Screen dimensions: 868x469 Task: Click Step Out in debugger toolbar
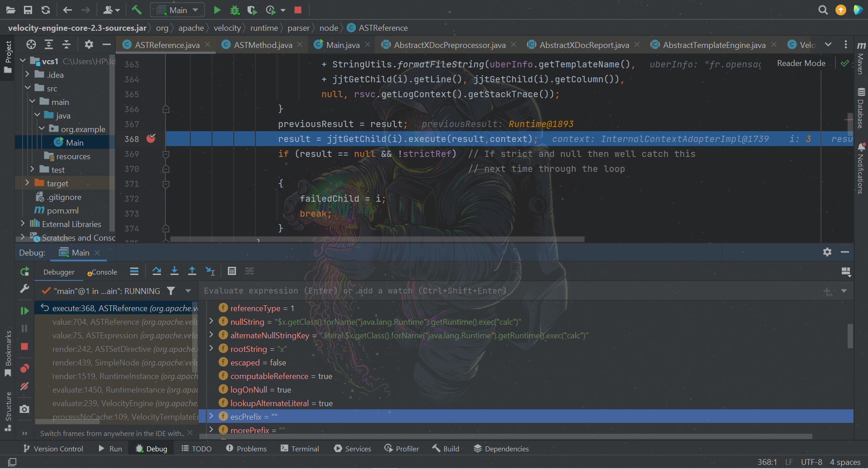coord(192,271)
